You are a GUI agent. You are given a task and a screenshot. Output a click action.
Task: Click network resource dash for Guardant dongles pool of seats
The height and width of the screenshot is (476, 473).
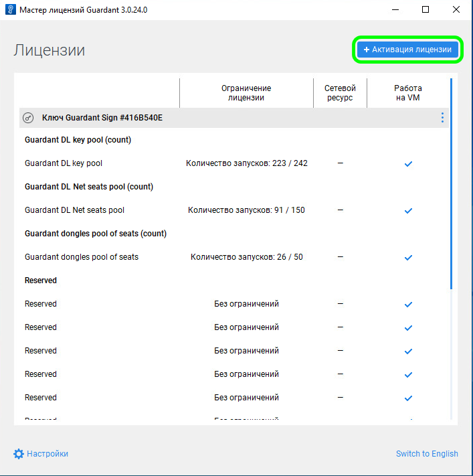tap(341, 257)
